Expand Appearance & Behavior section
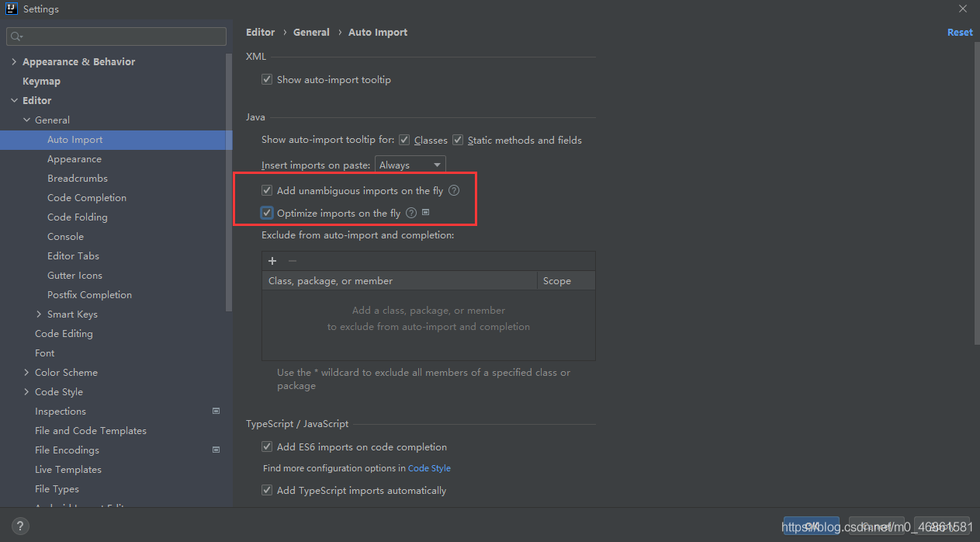 tap(14, 61)
